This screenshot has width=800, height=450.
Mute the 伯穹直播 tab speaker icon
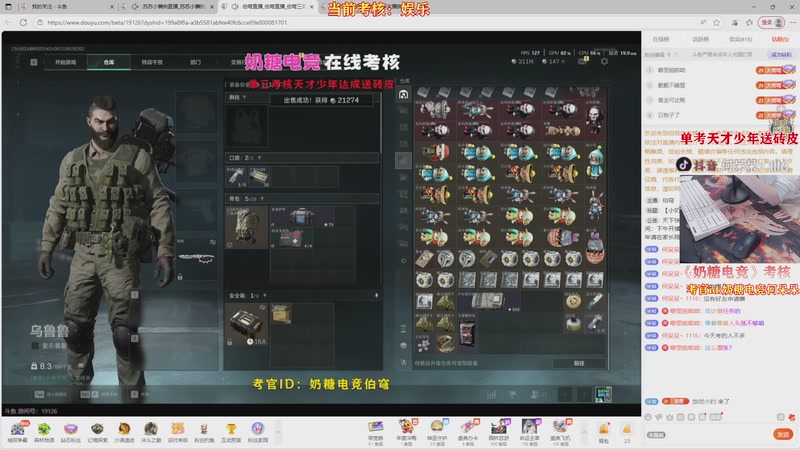(x=235, y=7)
